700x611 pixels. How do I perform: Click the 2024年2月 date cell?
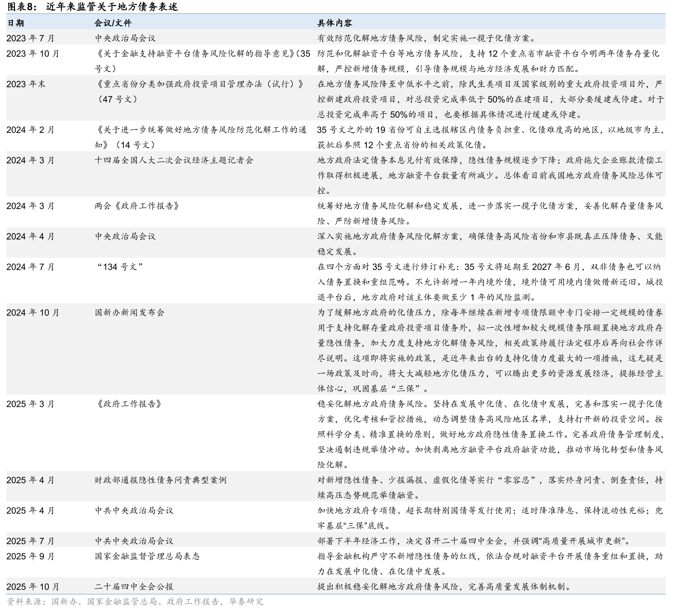(30, 130)
